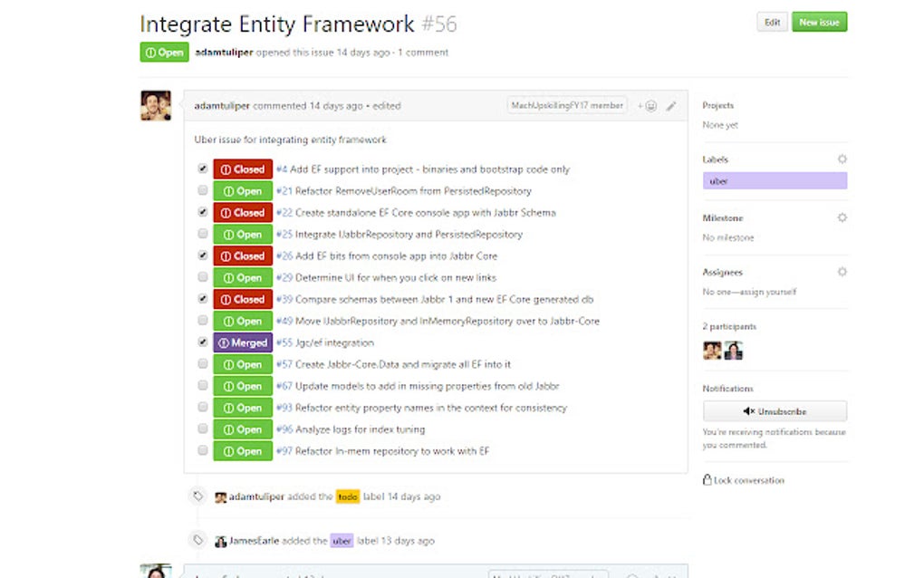Viewport: 924px width, 578px height.
Task: Open the Labels gear settings icon
Action: pos(842,159)
